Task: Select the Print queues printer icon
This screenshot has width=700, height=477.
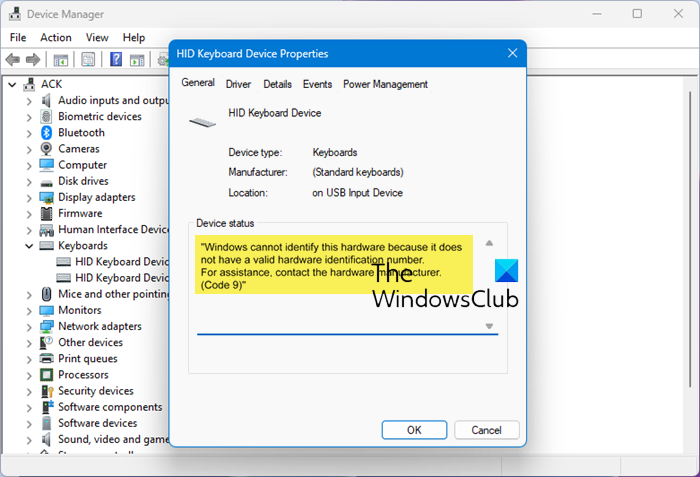Action: point(46,359)
